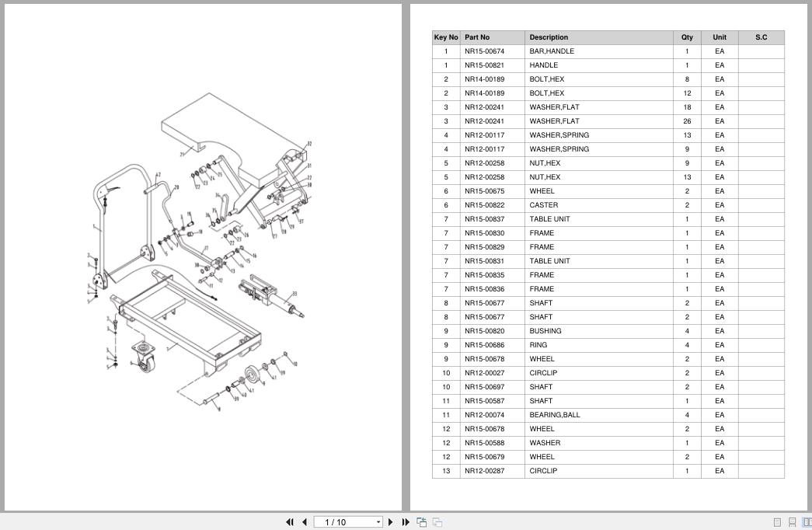Viewport: 812px width, 530px height.
Task: Click the S.C column header
Action: tap(761, 37)
